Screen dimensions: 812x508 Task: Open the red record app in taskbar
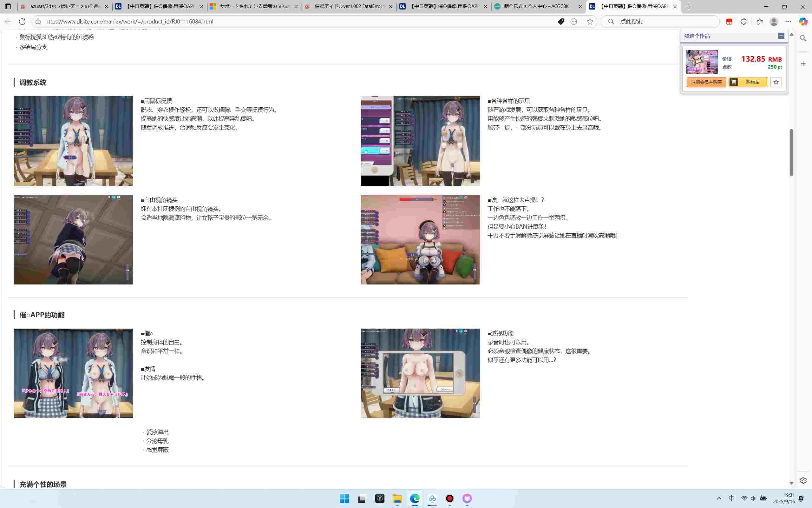tap(450, 498)
